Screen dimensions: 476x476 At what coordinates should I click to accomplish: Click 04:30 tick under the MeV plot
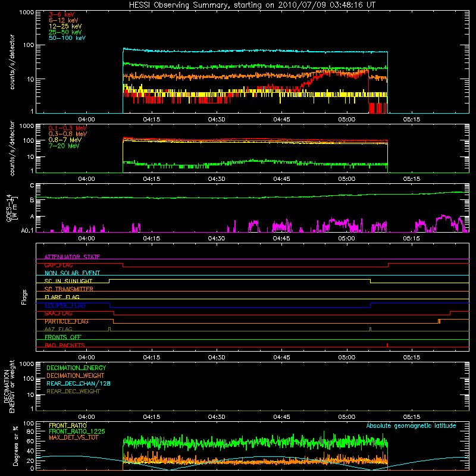point(217,179)
